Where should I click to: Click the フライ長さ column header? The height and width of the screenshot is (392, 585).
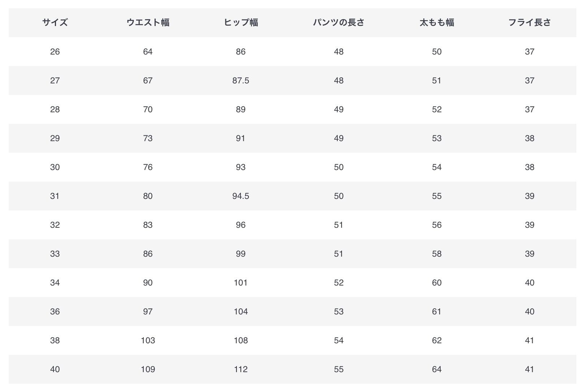click(529, 22)
